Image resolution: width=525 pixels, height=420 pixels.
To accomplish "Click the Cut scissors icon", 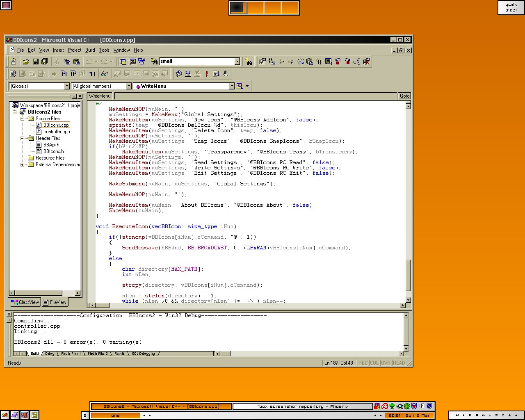I will (57, 62).
